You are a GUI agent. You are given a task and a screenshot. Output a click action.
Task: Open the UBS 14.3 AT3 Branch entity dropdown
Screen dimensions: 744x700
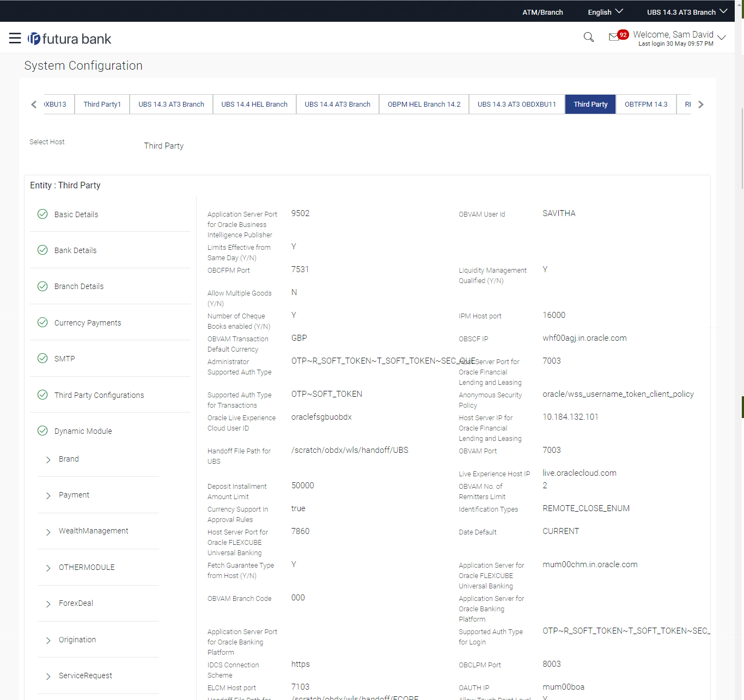coord(687,12)
